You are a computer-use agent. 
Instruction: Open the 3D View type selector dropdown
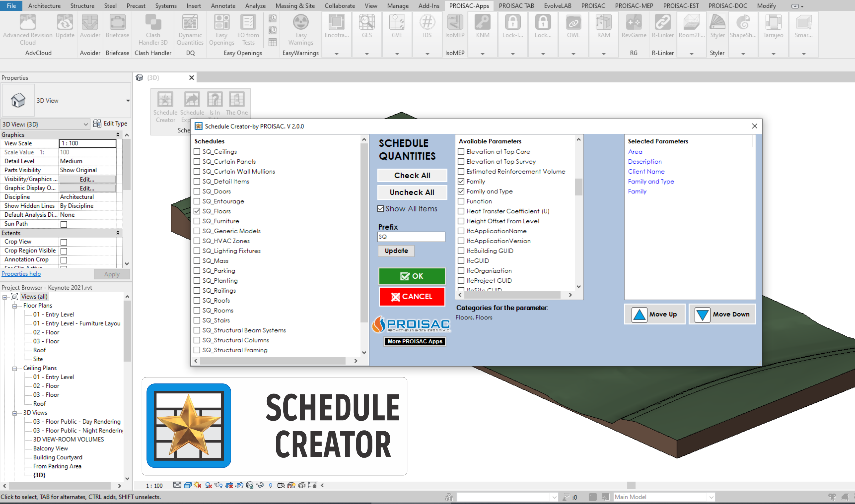128,100
